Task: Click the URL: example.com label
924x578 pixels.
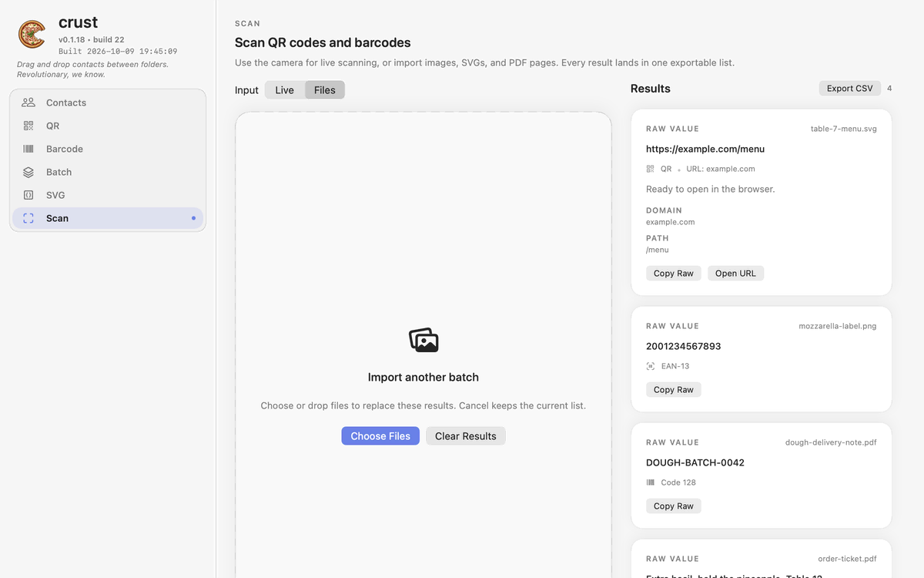Action: coord(721,169)
